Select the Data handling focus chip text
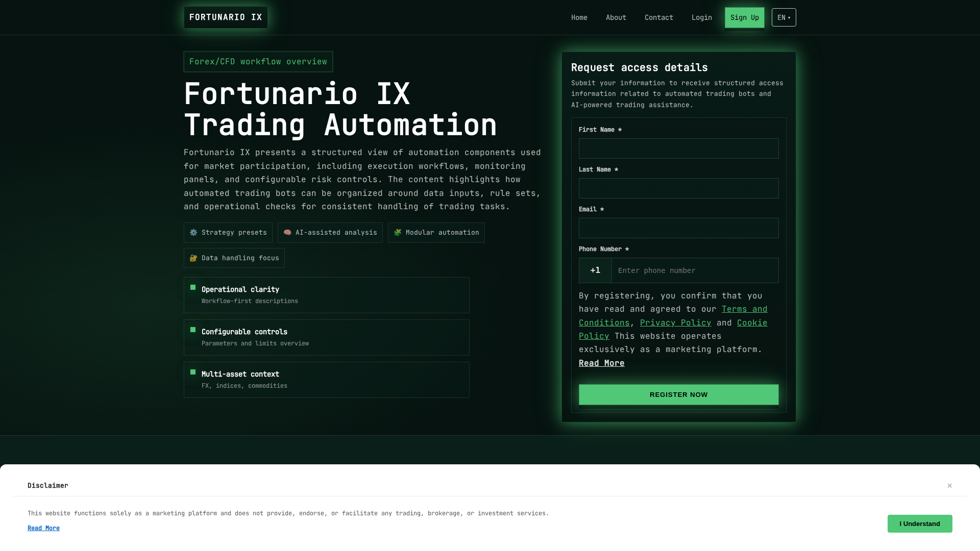 [x=240, y=258]
